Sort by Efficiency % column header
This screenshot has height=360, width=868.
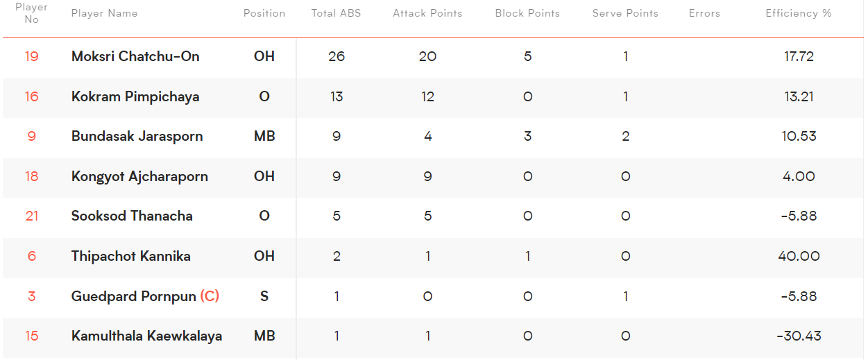799,13
